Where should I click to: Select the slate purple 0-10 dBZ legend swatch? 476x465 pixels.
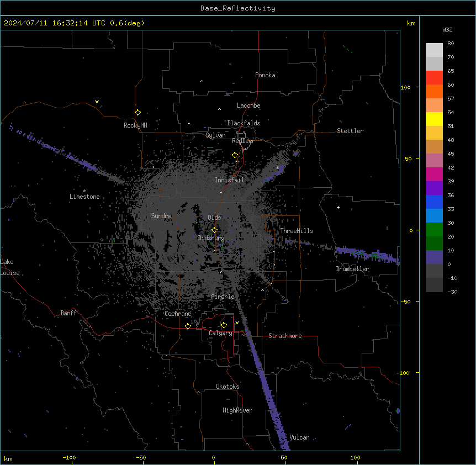tap(434, 257)
